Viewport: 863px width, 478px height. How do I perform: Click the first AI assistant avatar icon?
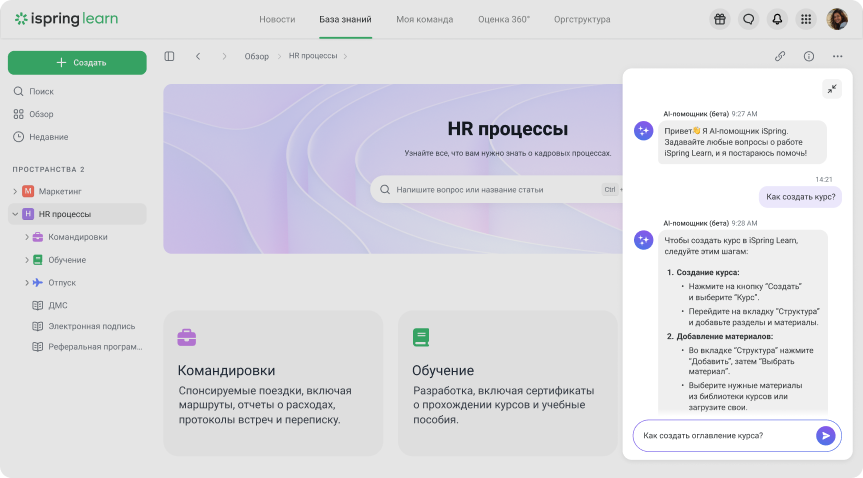[x=643, y=131]
